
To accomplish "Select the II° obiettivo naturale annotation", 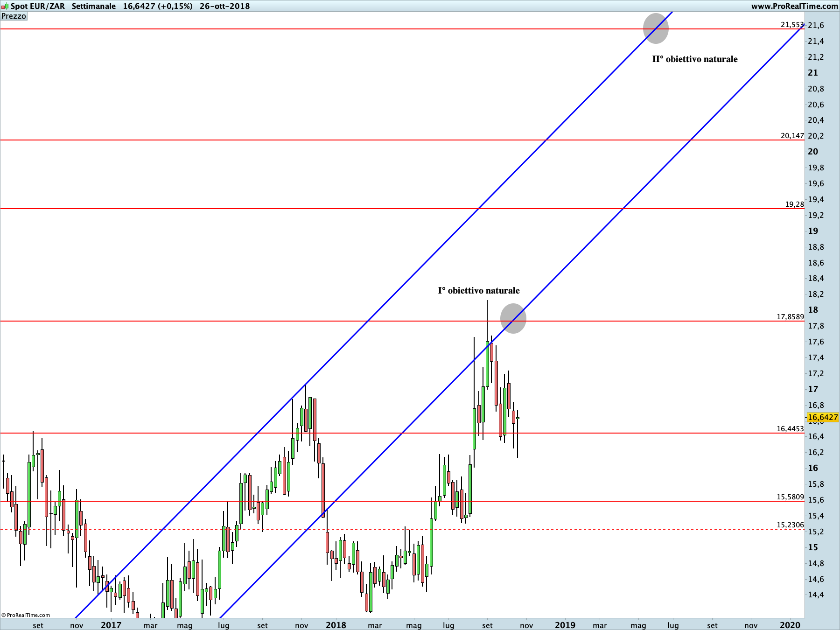I will (x=695, y=59).
